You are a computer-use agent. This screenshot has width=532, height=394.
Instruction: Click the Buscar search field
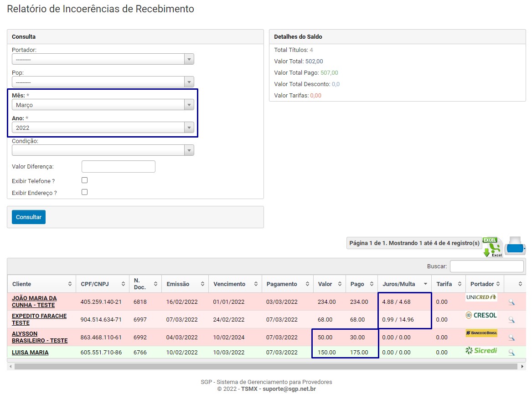click(x=486, y=266)
